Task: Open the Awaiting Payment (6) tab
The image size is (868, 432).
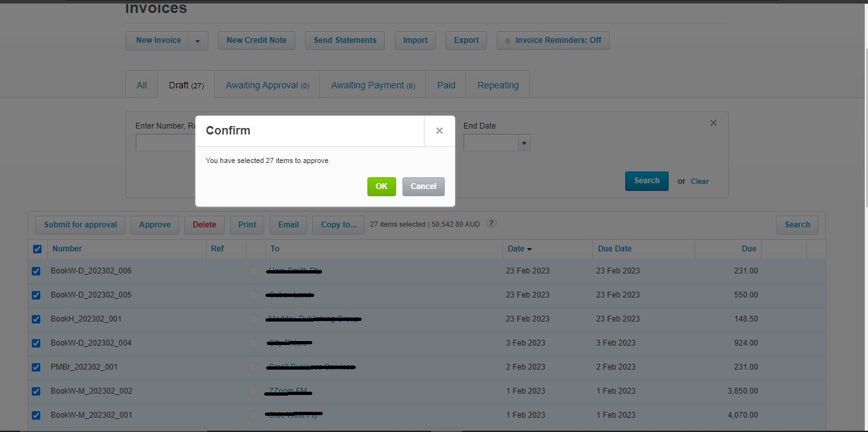Action: pyautogui.click(x=373, y=85)
